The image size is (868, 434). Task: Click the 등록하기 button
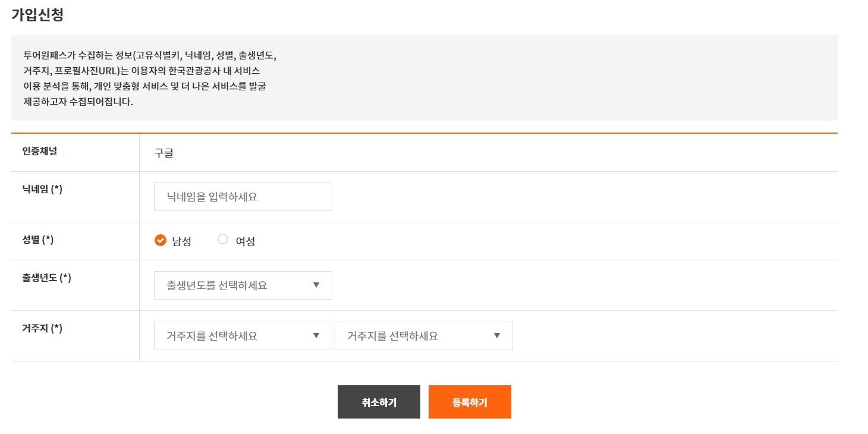coord(470,401)
